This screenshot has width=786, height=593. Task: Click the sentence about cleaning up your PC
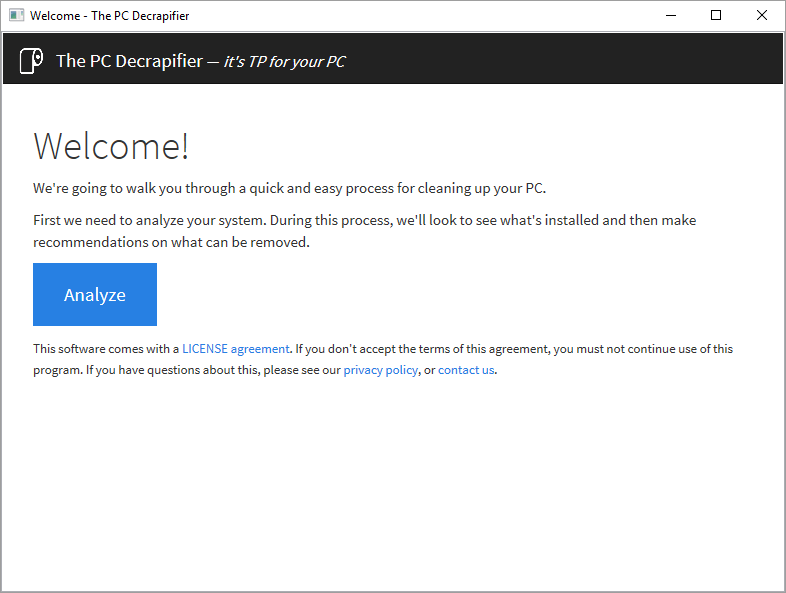[x=290, y=188]
